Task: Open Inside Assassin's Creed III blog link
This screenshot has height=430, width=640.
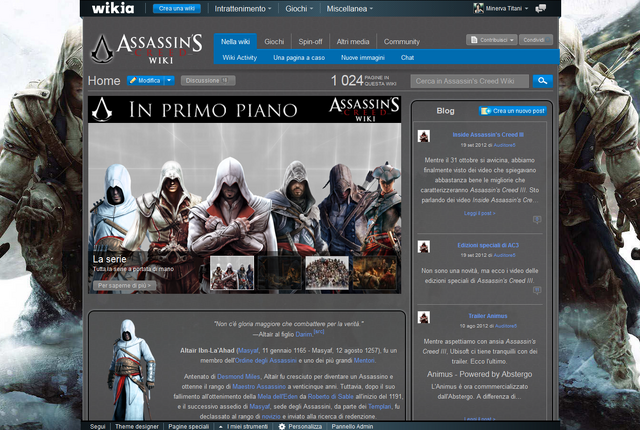Action: point(488,135)
